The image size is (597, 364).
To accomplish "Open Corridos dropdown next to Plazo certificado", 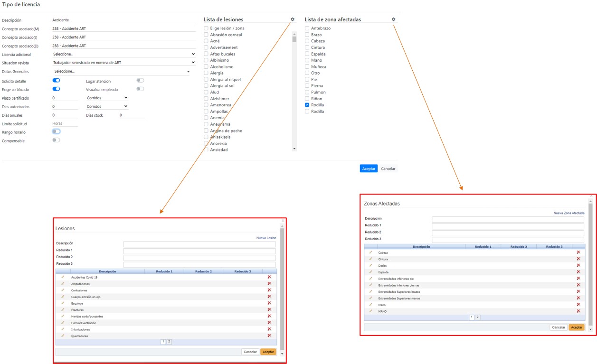I will 107,98.
